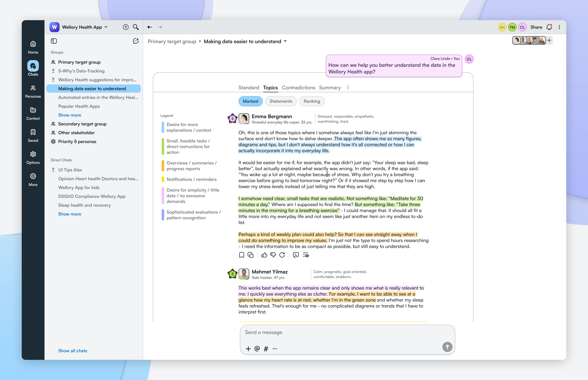Open the Saved bookmarks section

(33, 135)
